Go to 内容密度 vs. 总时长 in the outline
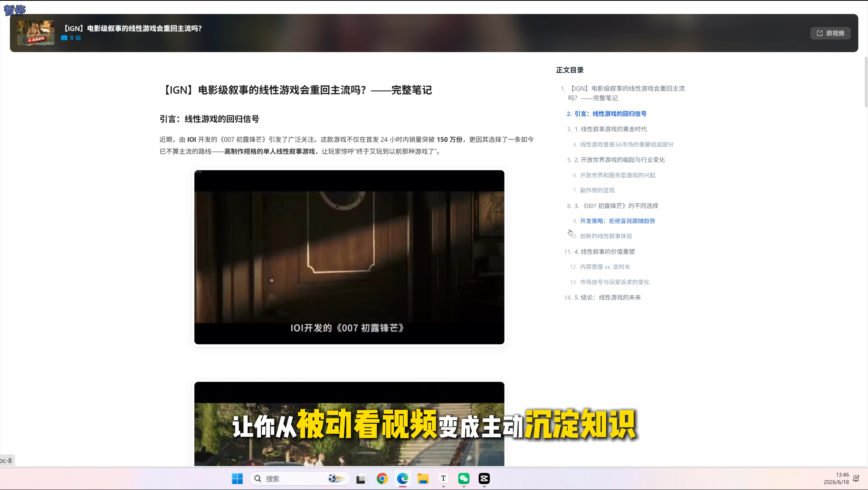 pyautogui.click(x=605, y=267)
